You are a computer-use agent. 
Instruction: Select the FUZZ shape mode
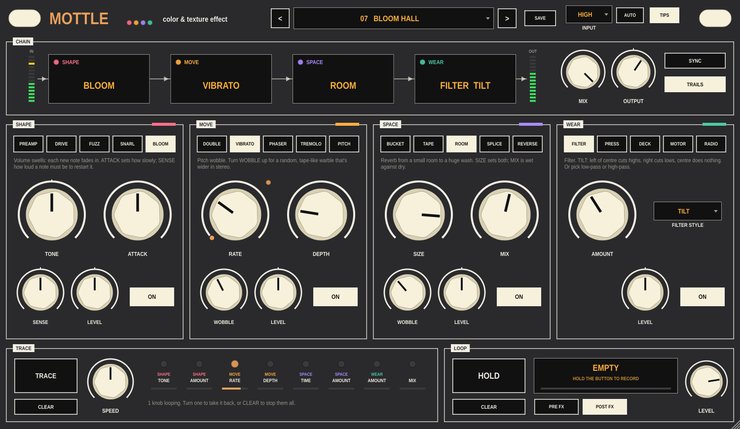coord(94,144)
